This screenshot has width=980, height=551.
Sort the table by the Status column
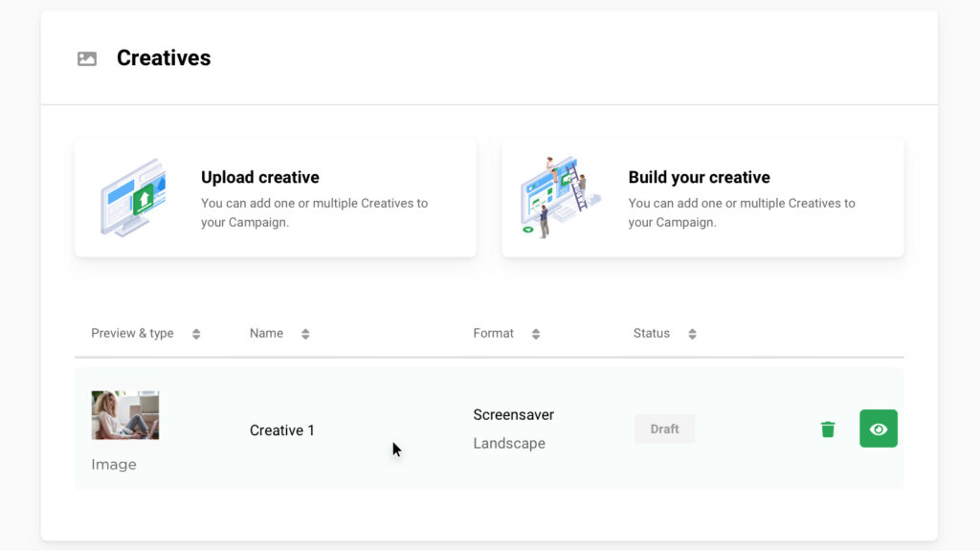point(691,333)
